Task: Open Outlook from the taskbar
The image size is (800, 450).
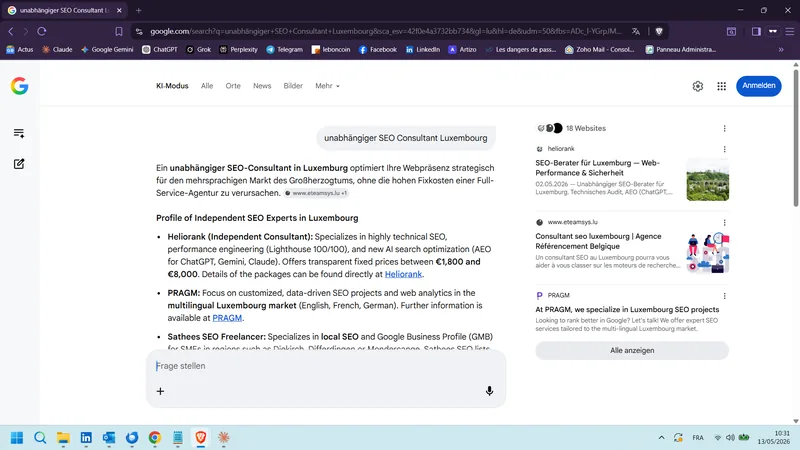Action: [109, 438]
